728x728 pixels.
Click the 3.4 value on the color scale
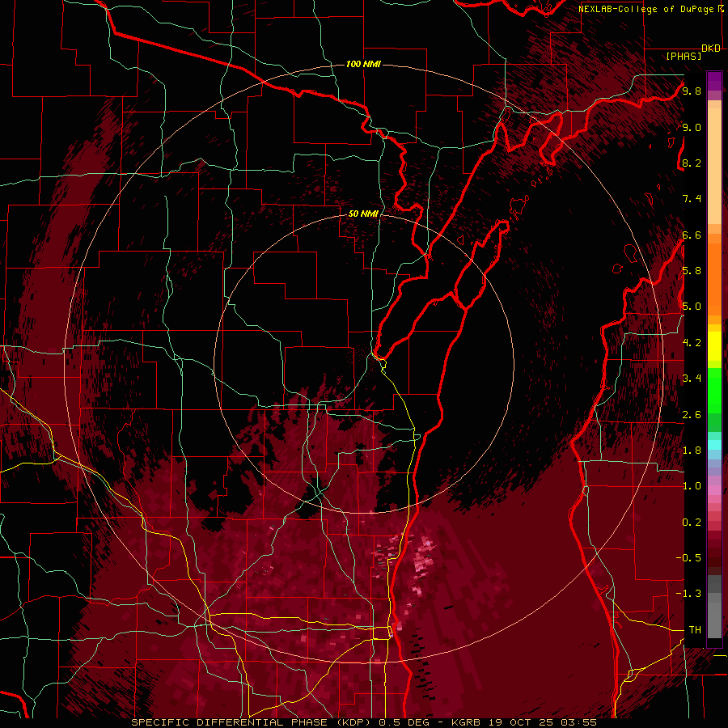(x=692, y=379)
